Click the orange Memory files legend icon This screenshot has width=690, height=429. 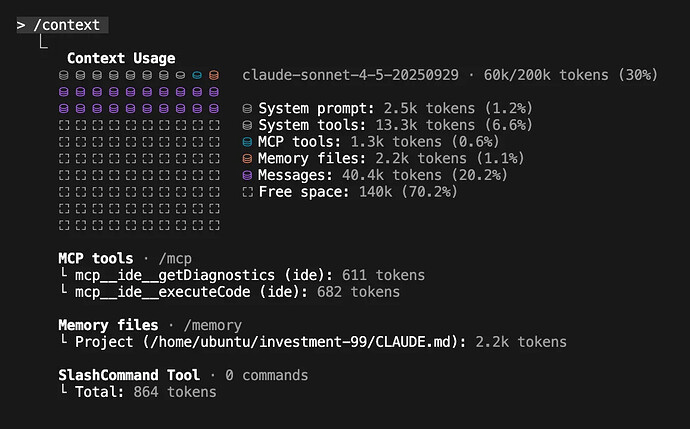pos(248,158)
